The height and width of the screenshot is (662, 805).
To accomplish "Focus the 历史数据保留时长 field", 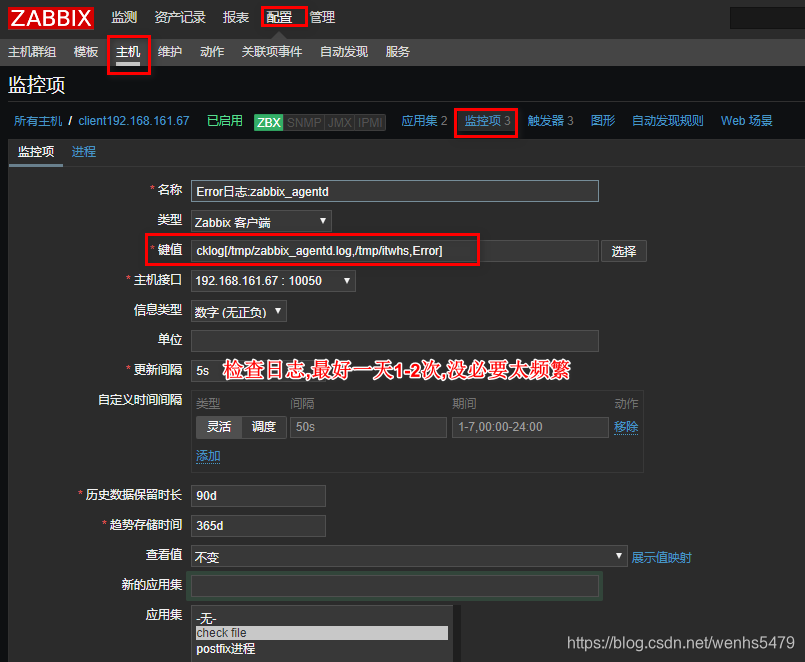I will pos(258,496).
